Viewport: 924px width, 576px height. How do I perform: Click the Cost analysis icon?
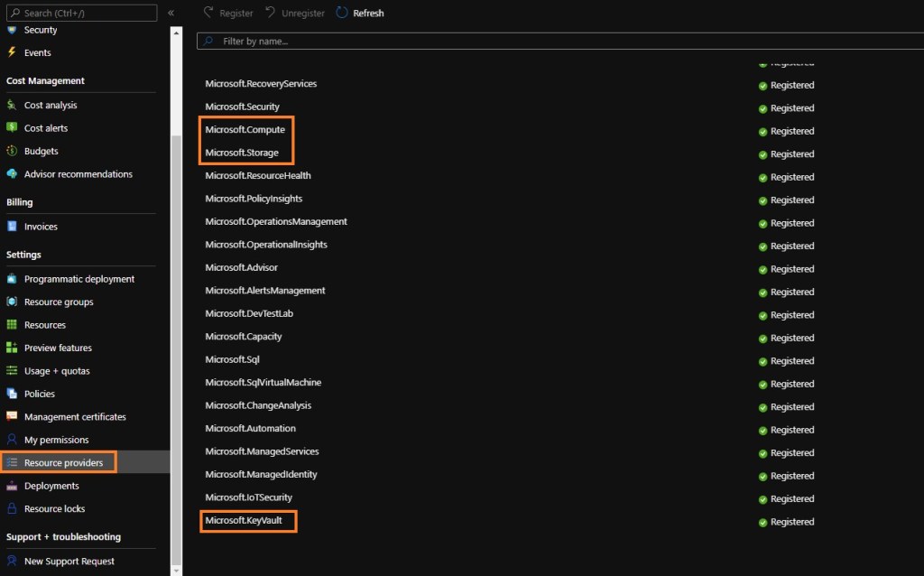pyautogui.click(x=12, y=105)
